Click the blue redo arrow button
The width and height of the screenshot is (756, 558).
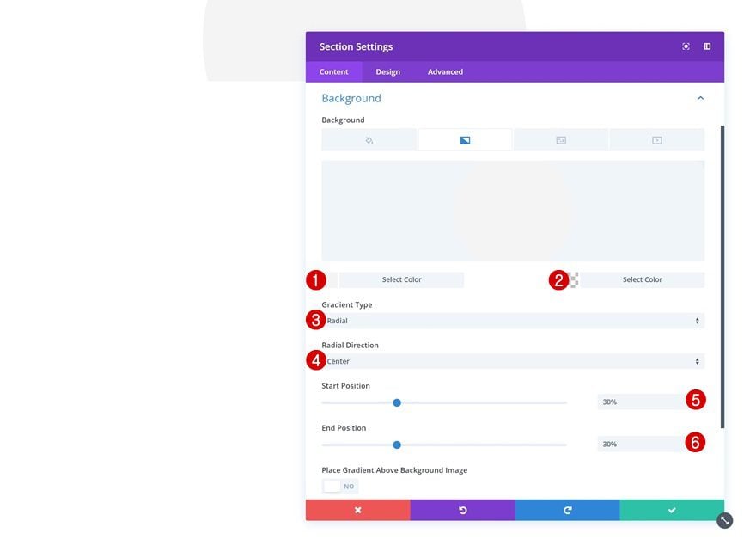(568, 510)
